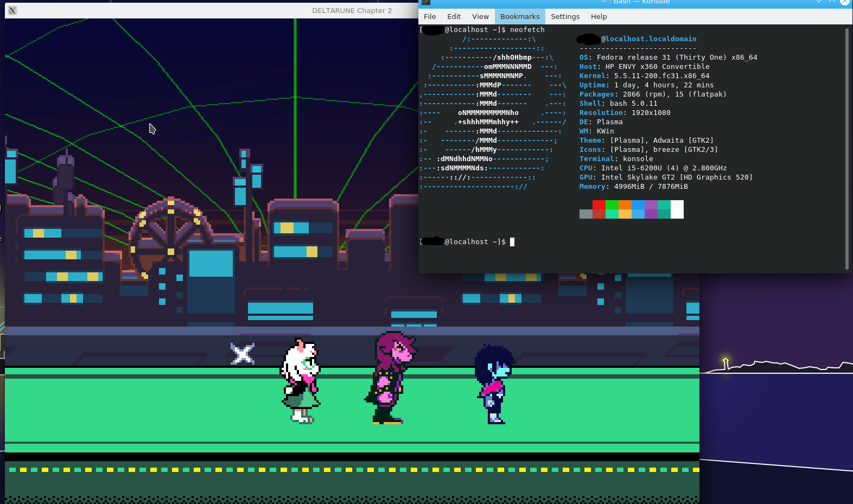Click the Konsole vertical scrollbar
The image size is (853, 504).
(x=846, y=148)
